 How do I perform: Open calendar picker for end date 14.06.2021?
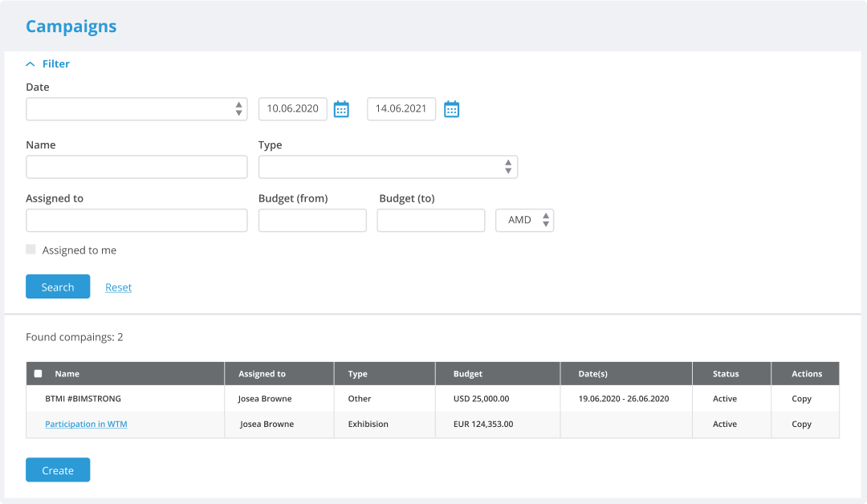(x=451, y=110)
